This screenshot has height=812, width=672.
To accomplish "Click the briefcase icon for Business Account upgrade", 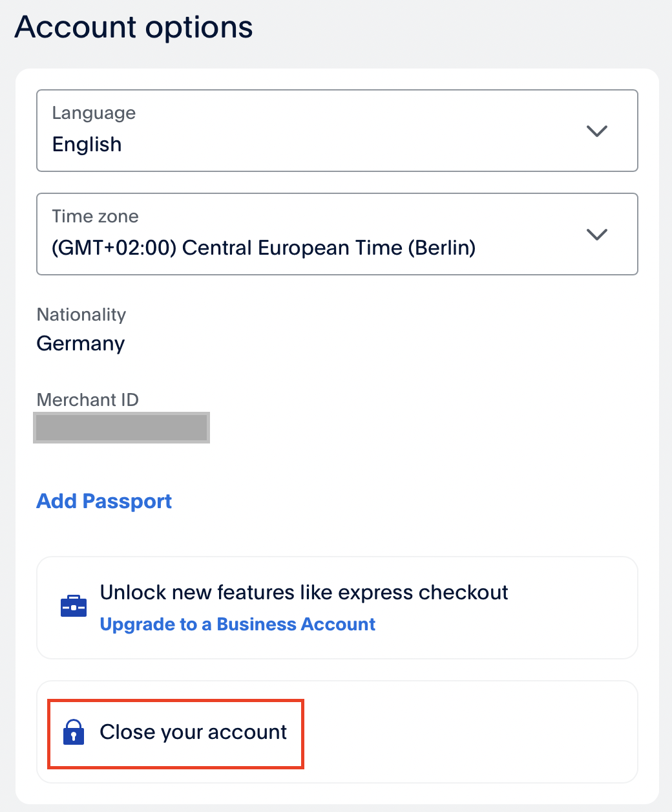I will [73, 606].
